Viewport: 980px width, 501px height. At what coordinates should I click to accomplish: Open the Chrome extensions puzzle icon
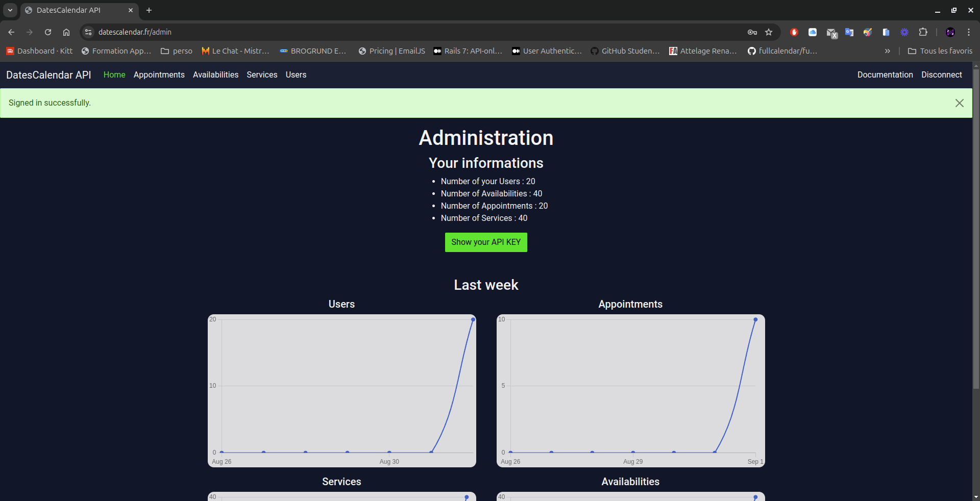click(923, 32)
